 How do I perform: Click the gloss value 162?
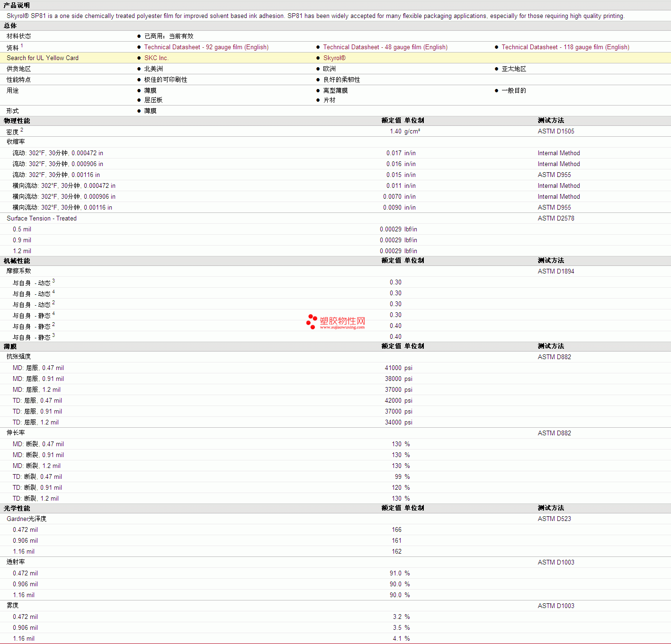[396, 551]
